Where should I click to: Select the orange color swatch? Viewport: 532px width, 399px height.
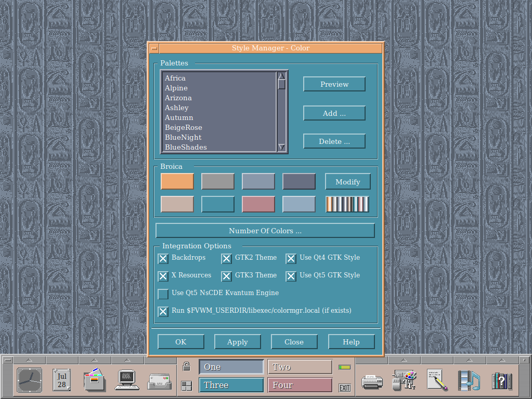tap(177, 181)
